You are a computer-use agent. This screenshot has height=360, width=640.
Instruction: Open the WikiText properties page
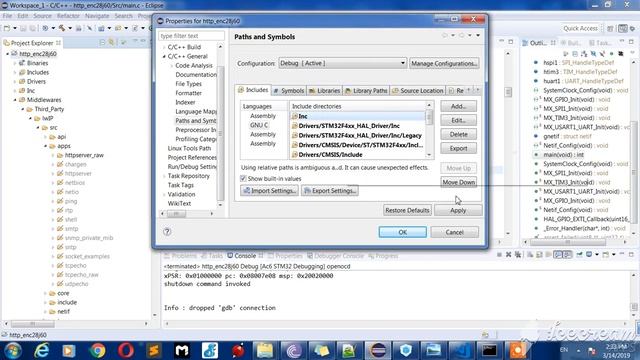tap(179, 203)
